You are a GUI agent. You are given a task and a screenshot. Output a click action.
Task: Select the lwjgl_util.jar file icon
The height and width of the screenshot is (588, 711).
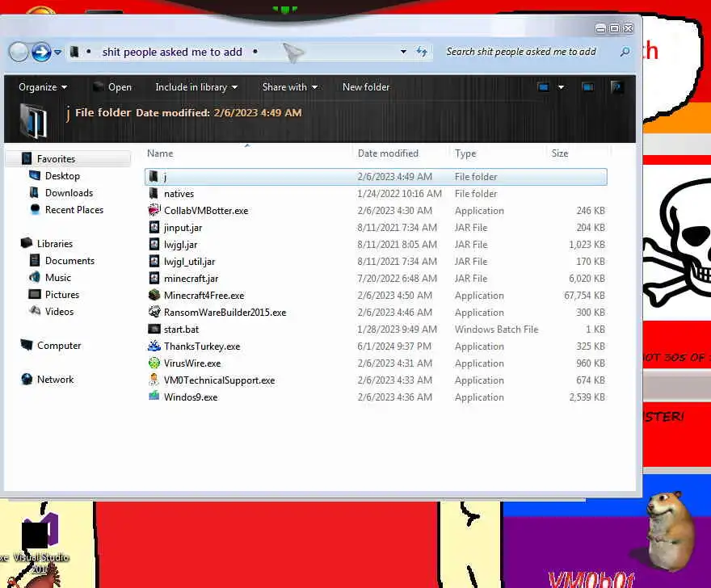(154, 262)
